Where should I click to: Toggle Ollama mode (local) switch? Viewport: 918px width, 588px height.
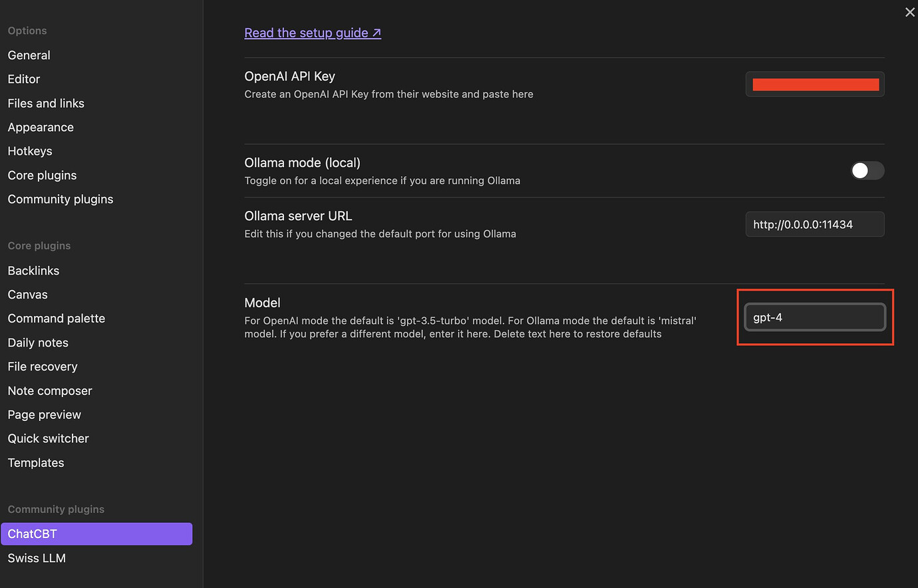tap(867, 171)
